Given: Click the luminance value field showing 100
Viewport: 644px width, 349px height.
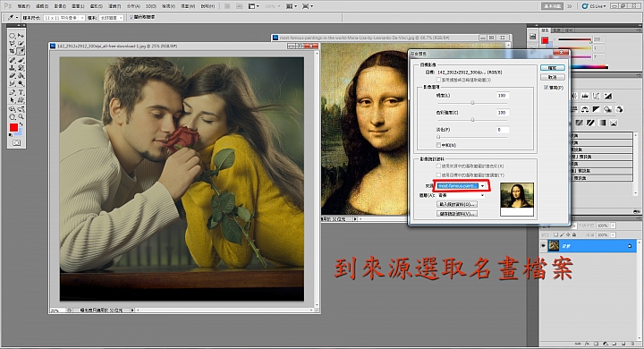Looking at the screenshot, I should point(502,96).
